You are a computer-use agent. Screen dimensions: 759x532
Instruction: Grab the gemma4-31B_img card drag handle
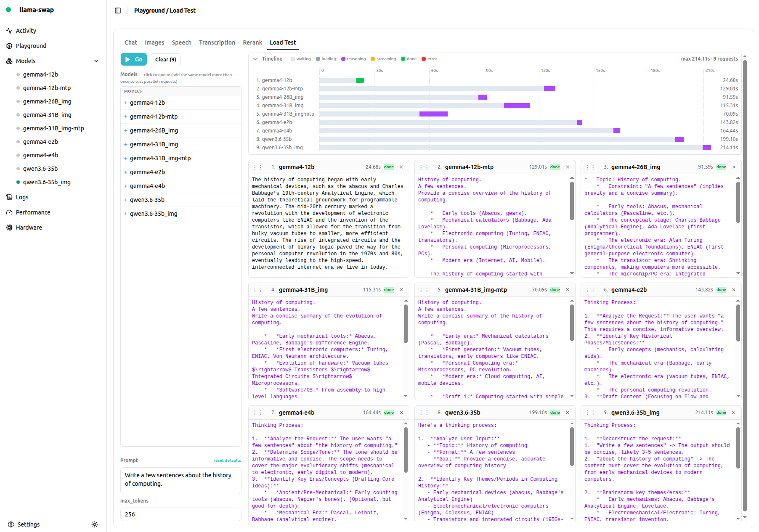coord(258,290)
